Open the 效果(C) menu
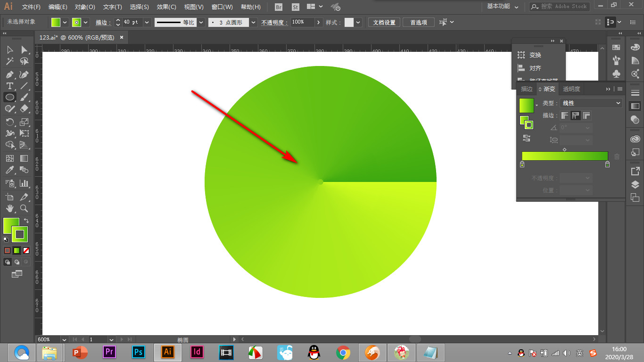The width and height of the screenshot is (644, 362). point(166,7)
